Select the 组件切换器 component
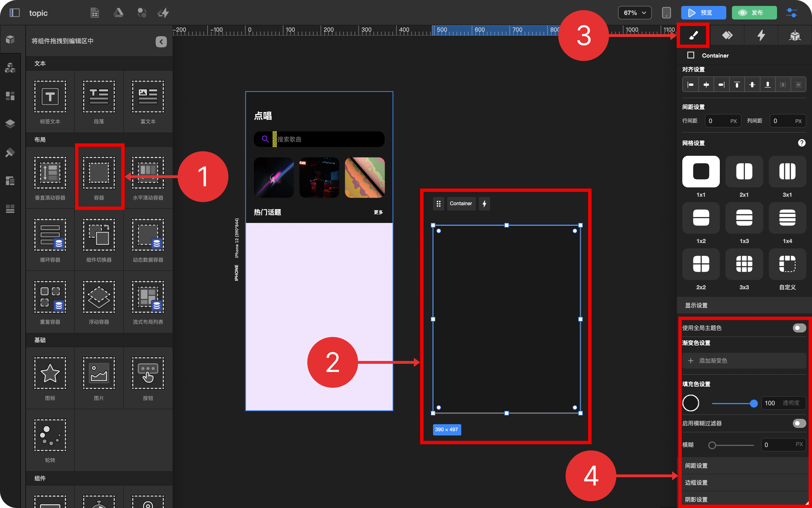812x508 pixels. tap(99, 240)
